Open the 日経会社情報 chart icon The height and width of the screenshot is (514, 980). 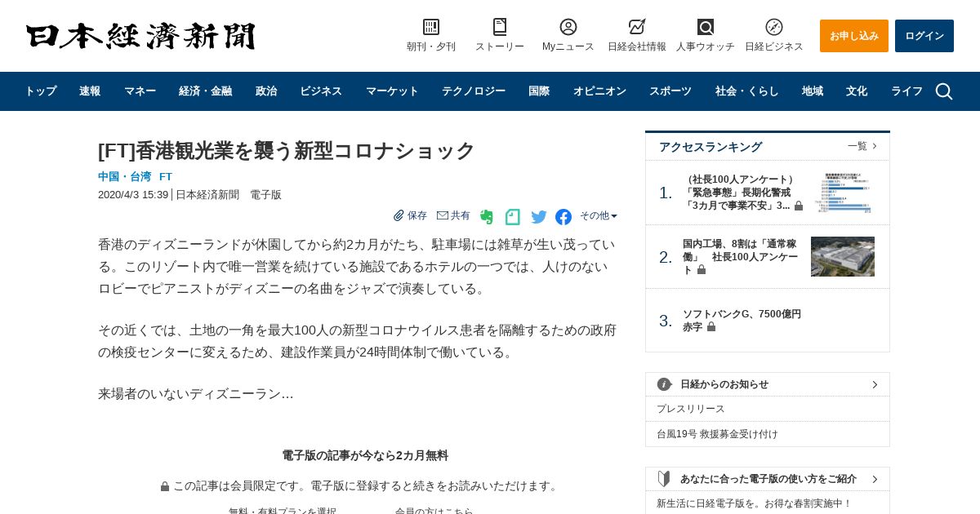click(637, 27)
